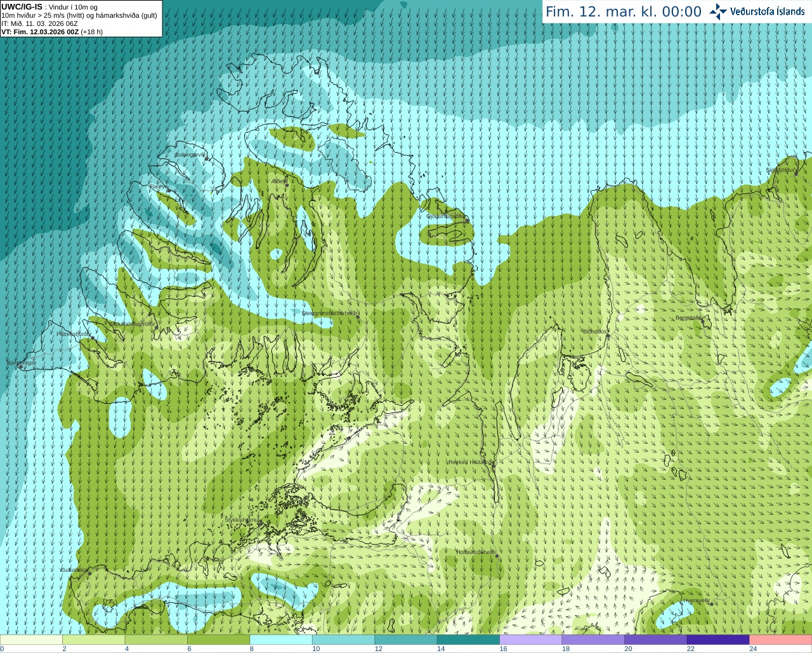Select the 0–2 m/s pale yellow legend swatch

(31, 640)
